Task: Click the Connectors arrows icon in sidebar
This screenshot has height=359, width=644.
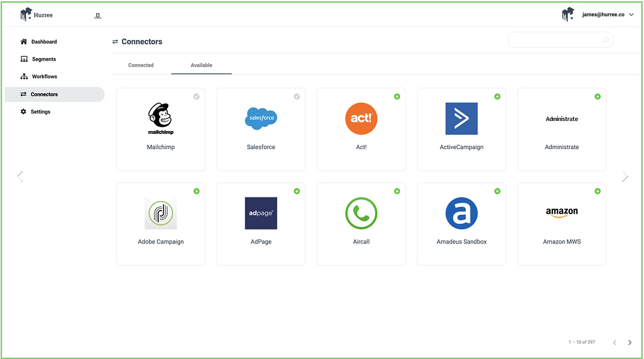Action: (23, 94)
